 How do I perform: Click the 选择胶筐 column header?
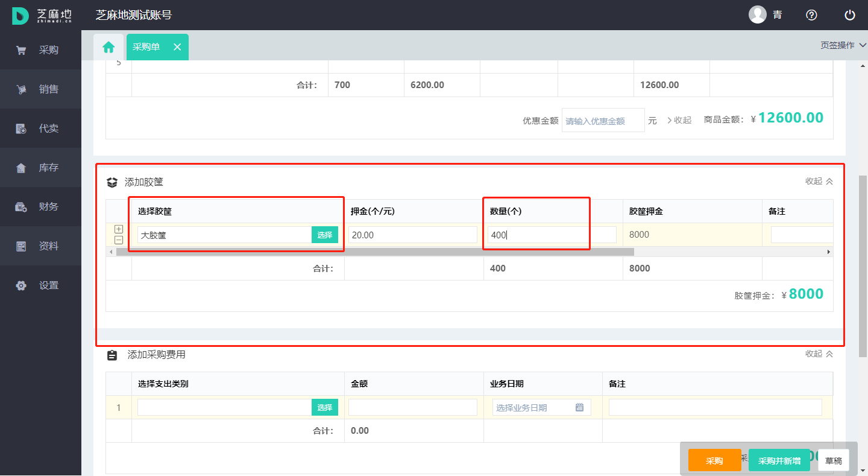coord(155,211)
